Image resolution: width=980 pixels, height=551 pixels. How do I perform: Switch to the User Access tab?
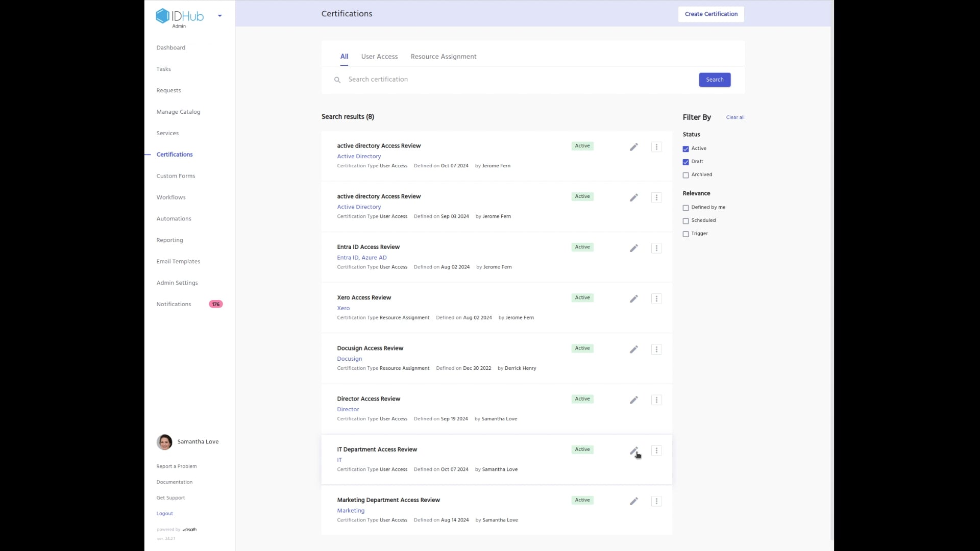379,56
